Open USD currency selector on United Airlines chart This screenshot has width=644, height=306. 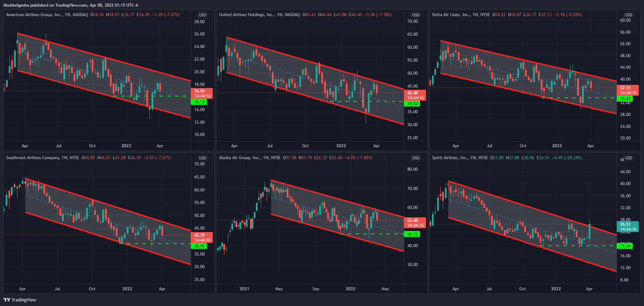[416, 15]
